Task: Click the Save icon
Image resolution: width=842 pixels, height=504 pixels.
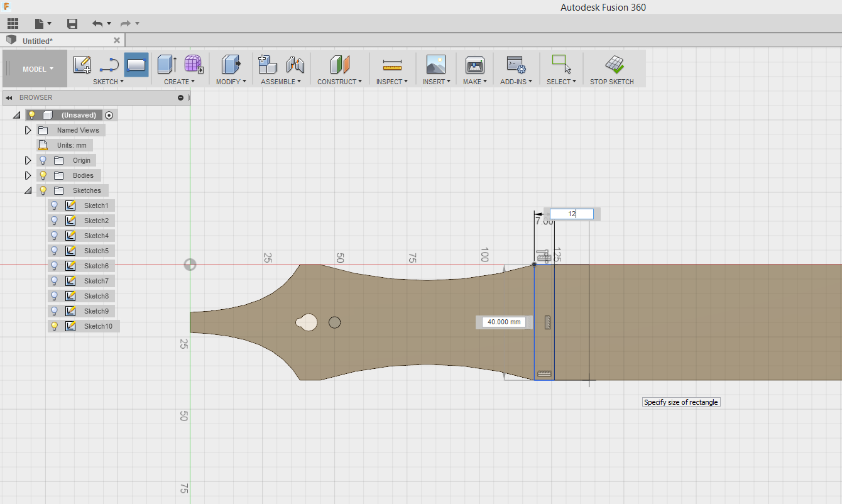Action: tap(72, 23)
